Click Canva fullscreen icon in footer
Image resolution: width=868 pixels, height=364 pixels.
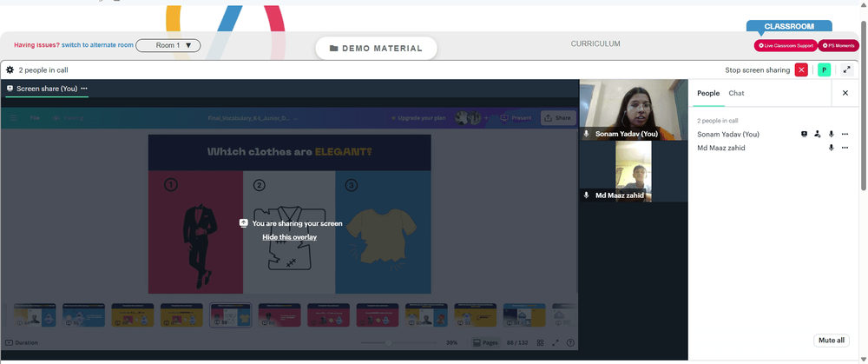[x=556, y=343]
